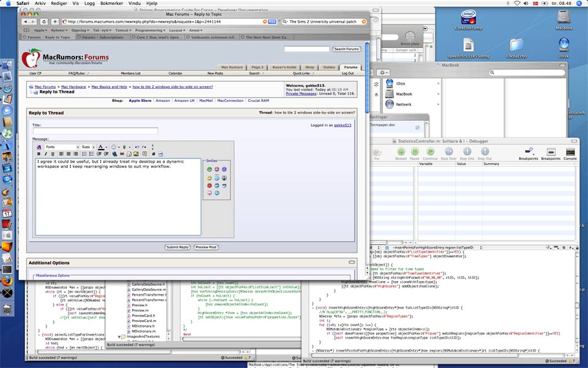588x368 pixels.
Task: Click Step Over in the Debugger toolbar
Action: 448,153
